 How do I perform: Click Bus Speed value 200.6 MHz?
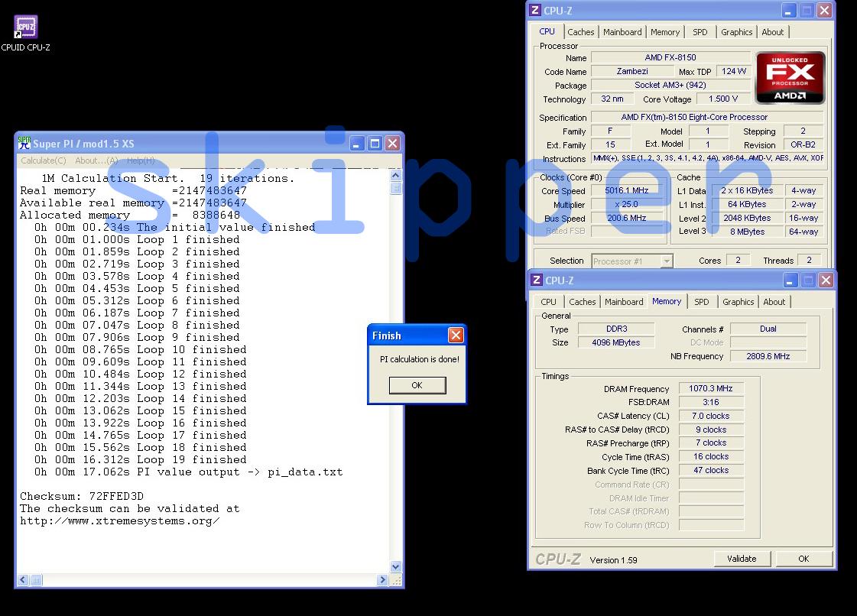point(626,218)
